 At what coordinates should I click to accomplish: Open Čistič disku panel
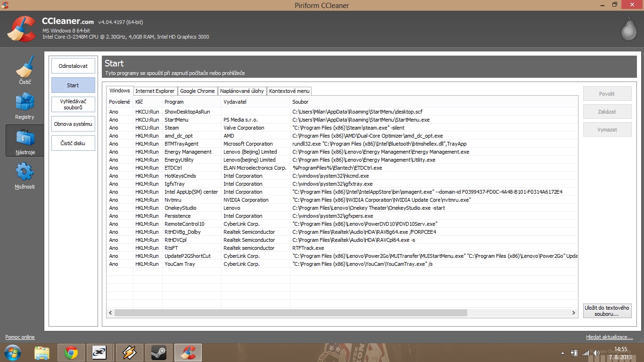(x=73, y=143)
